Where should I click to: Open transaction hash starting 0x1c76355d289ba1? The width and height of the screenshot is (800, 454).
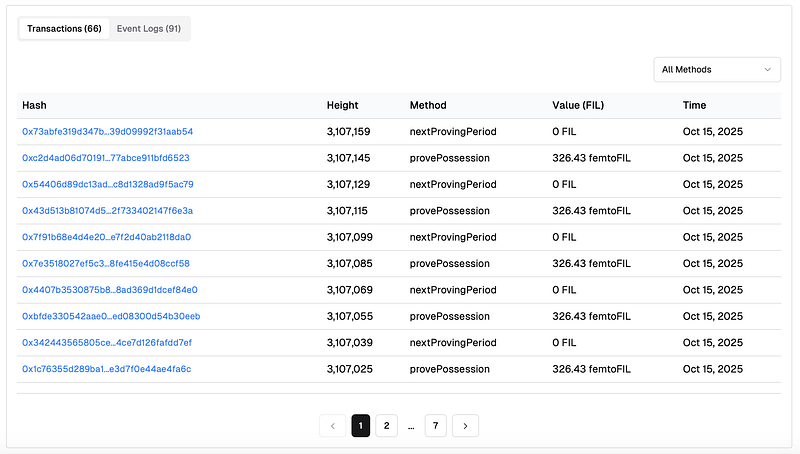click(x=106, y=369)
